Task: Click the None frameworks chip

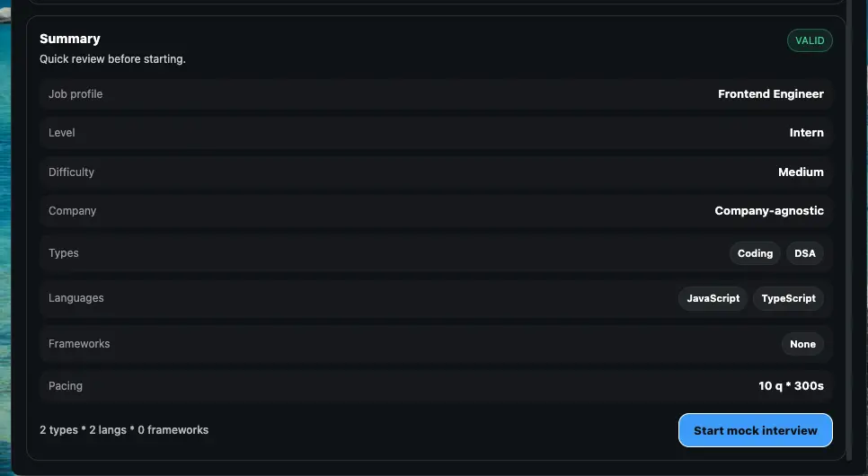Action: (802, 344)
